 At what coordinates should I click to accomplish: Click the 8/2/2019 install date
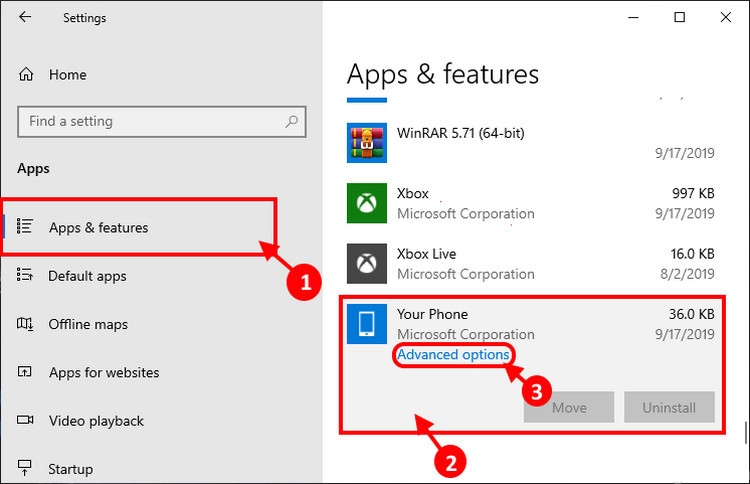coord(687,274)
